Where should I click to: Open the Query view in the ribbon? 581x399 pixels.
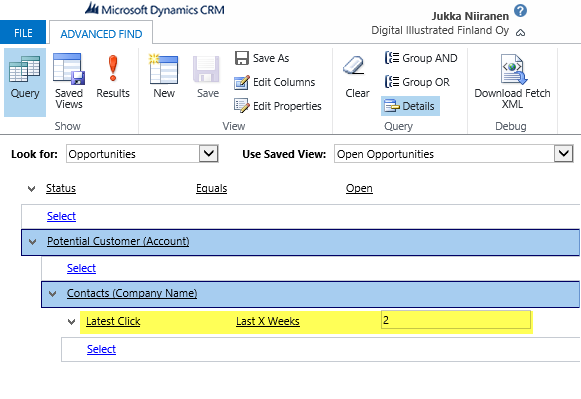tap(25, 82)
